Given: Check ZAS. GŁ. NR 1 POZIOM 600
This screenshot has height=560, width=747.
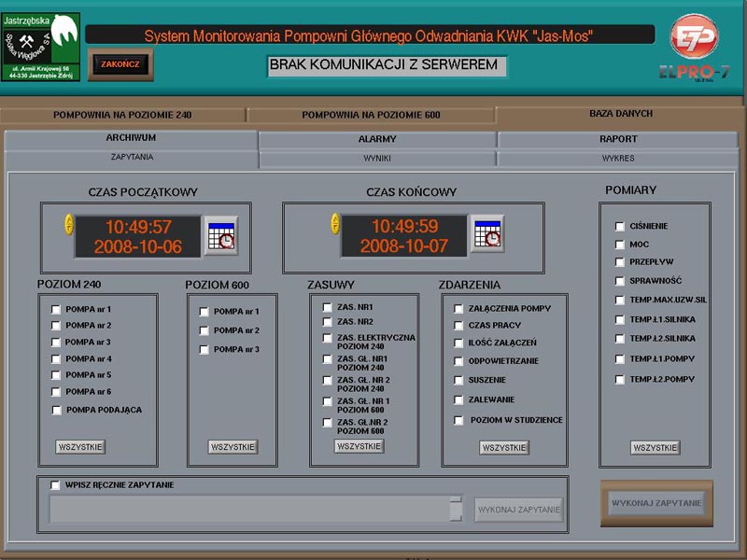Looking at the screenshot, I should [x=328, y=401].
